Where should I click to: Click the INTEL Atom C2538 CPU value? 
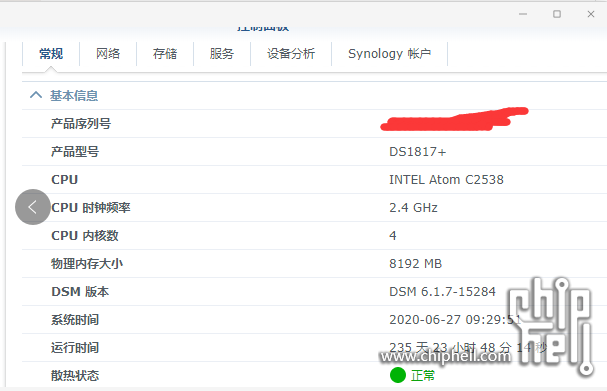446,180
